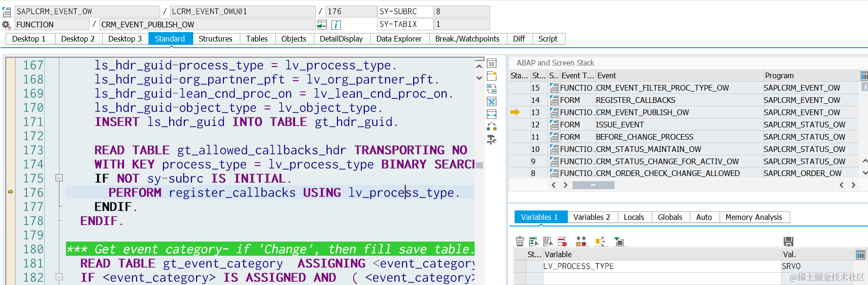
Task: Click the green select-all rows icon in Variables toolbar
Action: pyautogui.click(x=534, y=242)
